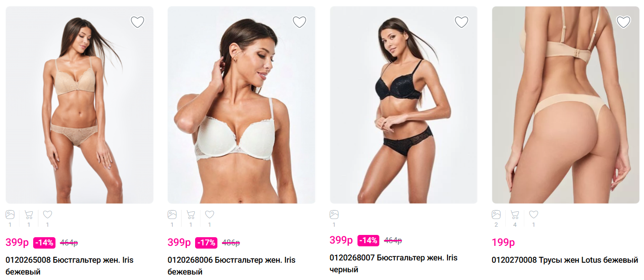
Task: Open product image of Lotus beige panties
Action: point(566,105)
